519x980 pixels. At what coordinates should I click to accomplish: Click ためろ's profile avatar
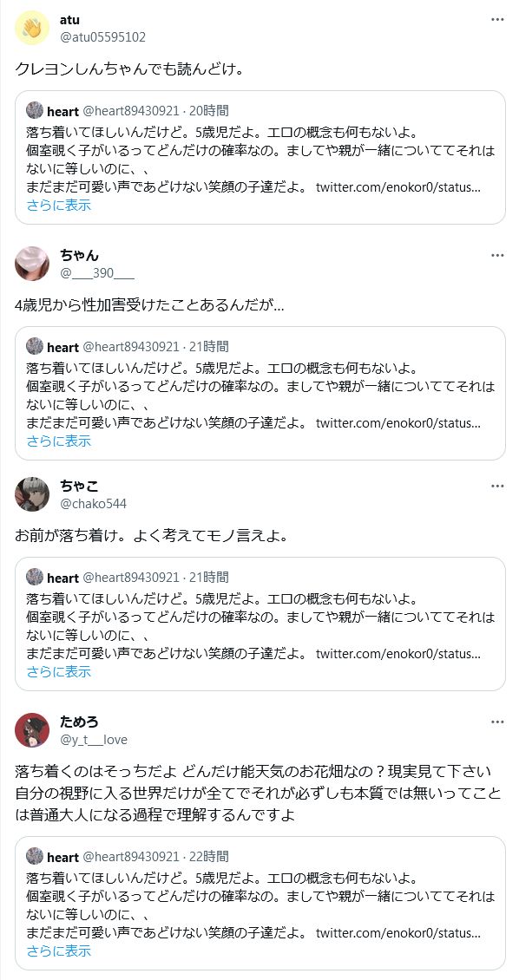(x=32, y=730)
